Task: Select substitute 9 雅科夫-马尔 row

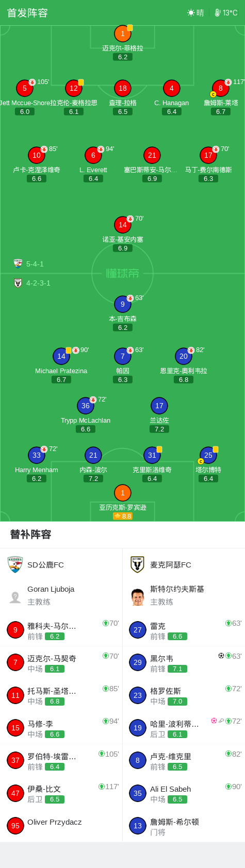Action: (x=61, y=630)
